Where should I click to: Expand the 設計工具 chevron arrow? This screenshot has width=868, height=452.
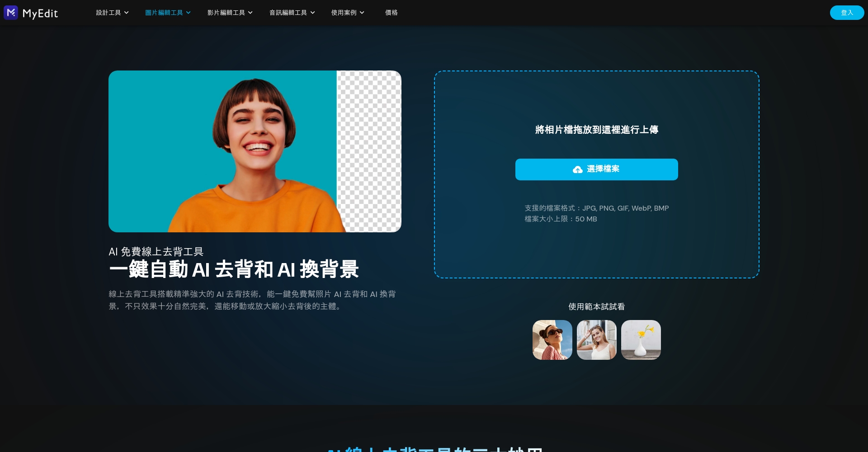127,13
